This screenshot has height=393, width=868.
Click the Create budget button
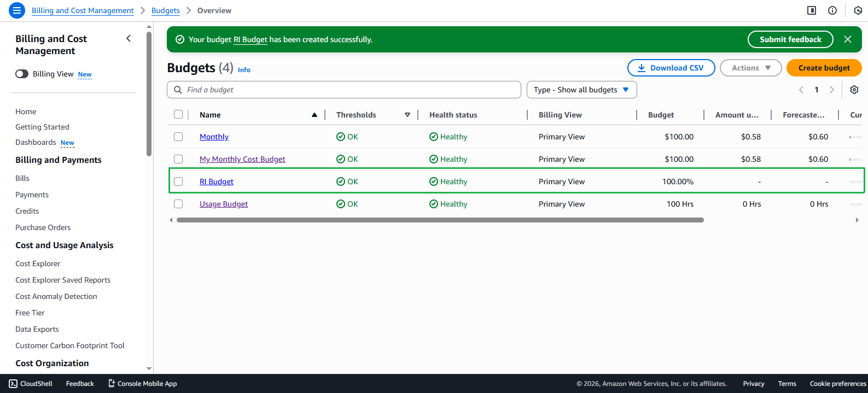(x=824, y=68)
